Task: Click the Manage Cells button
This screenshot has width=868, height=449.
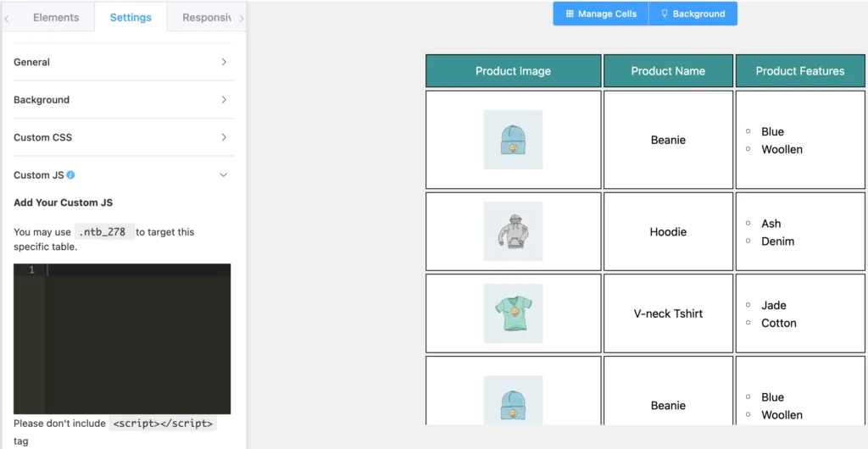Action: [x=601, y=14]
